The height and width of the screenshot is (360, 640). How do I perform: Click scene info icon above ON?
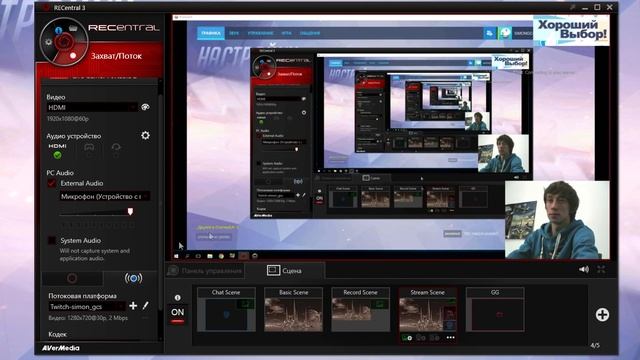(x=178, y=298)
